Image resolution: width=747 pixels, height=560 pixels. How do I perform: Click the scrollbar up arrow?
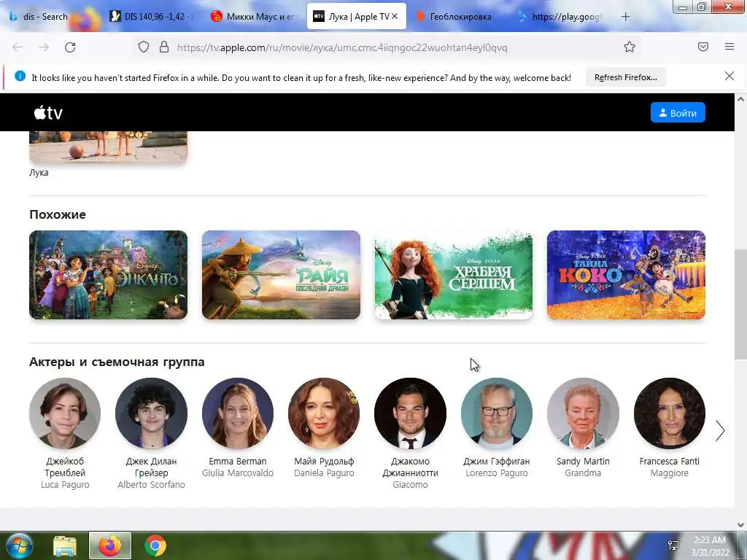pyautogui.click(x=740, y=99)
